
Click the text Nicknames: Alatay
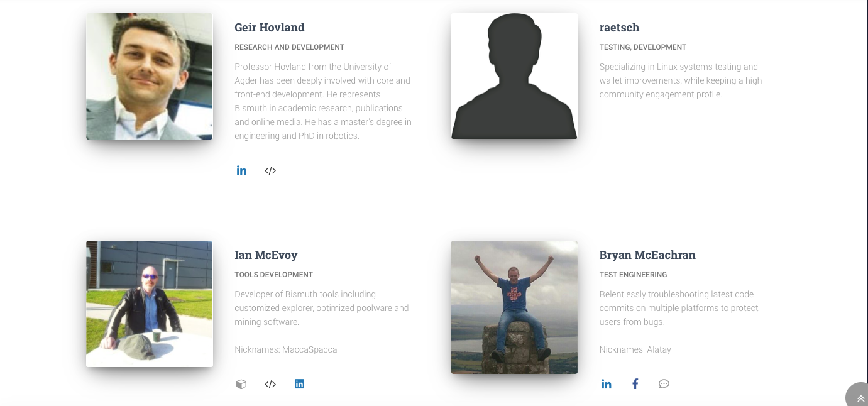point(635,349)
